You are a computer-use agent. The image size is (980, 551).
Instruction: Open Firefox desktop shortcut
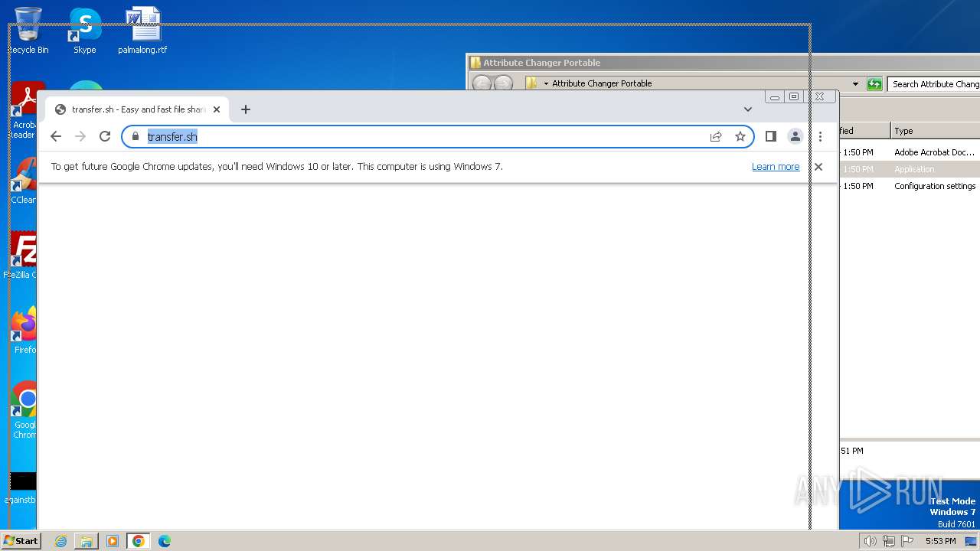coord(24,331)
